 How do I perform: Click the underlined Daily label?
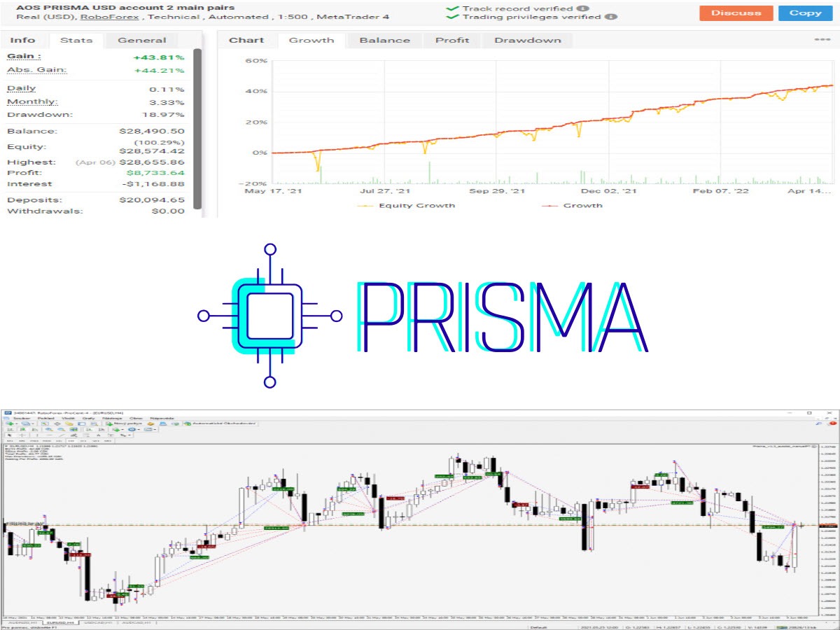[21, 88]
